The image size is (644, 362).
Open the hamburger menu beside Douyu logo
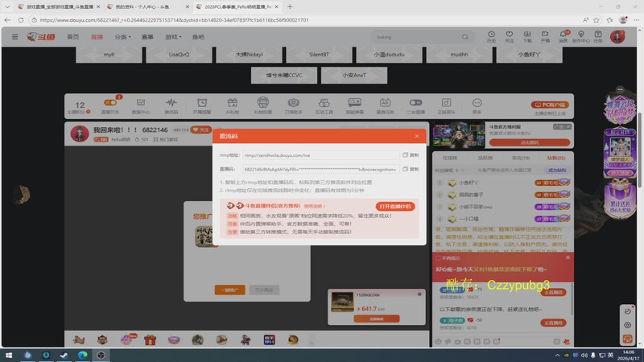pos(14,37)
